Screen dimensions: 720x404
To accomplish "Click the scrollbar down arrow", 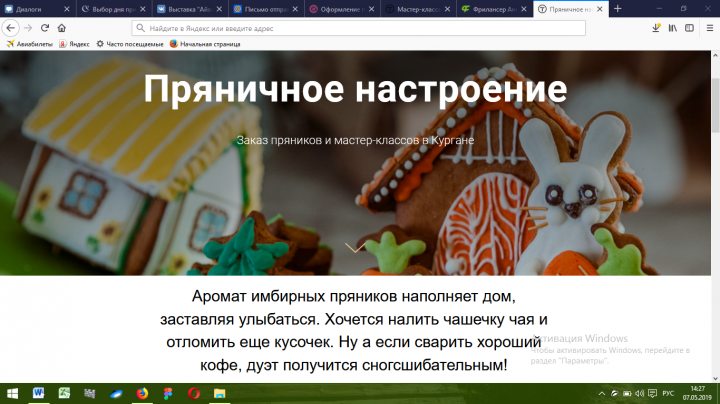I will click(715, 379).
